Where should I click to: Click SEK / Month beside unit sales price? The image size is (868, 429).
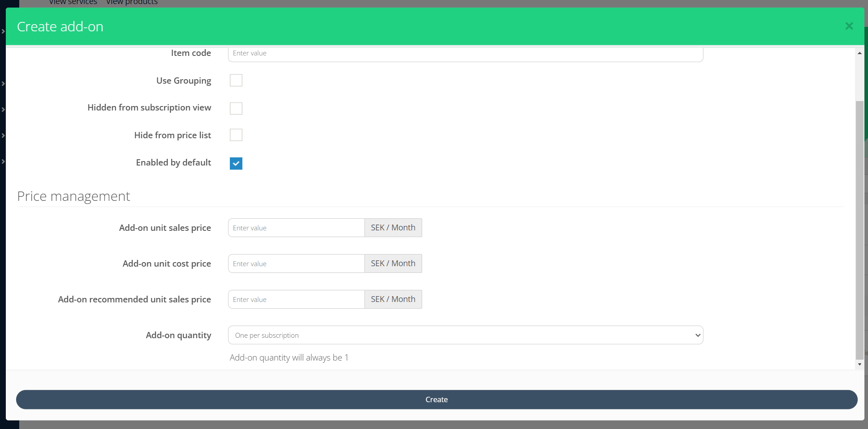(x=393, y=228)
